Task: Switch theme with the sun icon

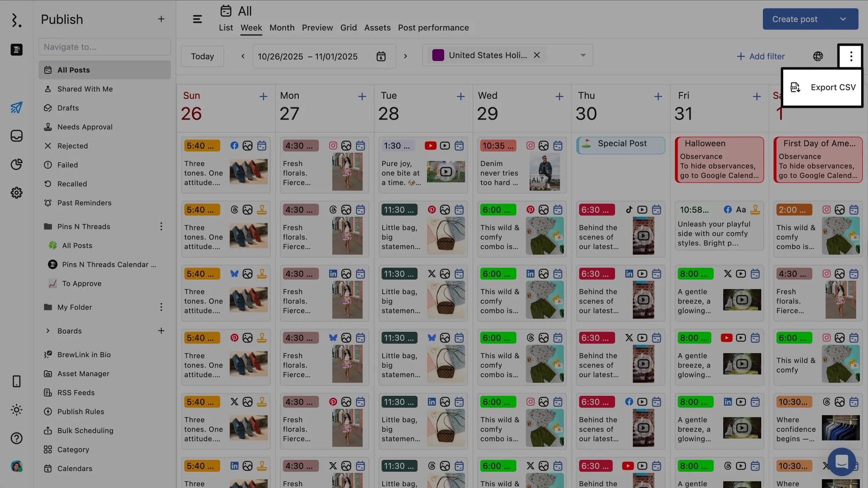Action: (x=17, y=410)
